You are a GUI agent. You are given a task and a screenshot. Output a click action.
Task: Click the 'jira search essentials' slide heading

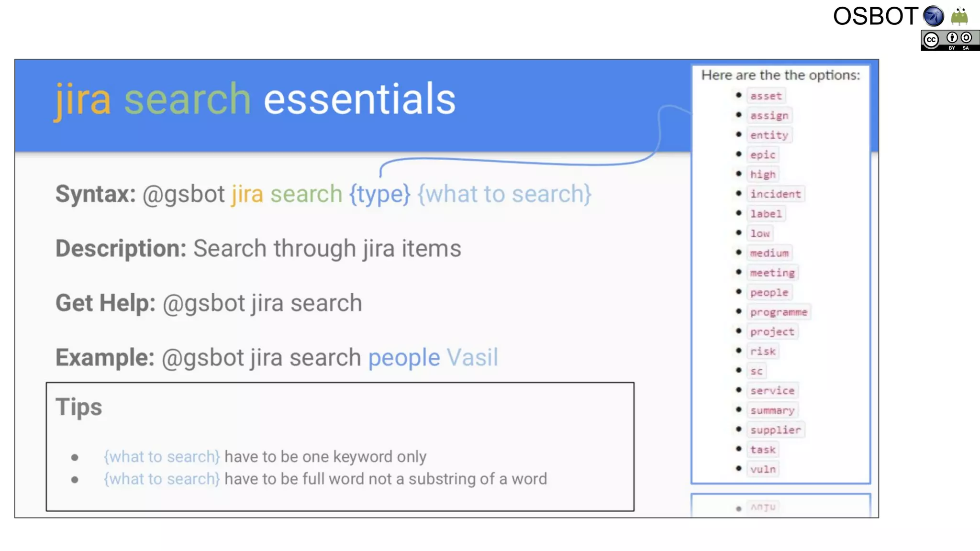255,99
